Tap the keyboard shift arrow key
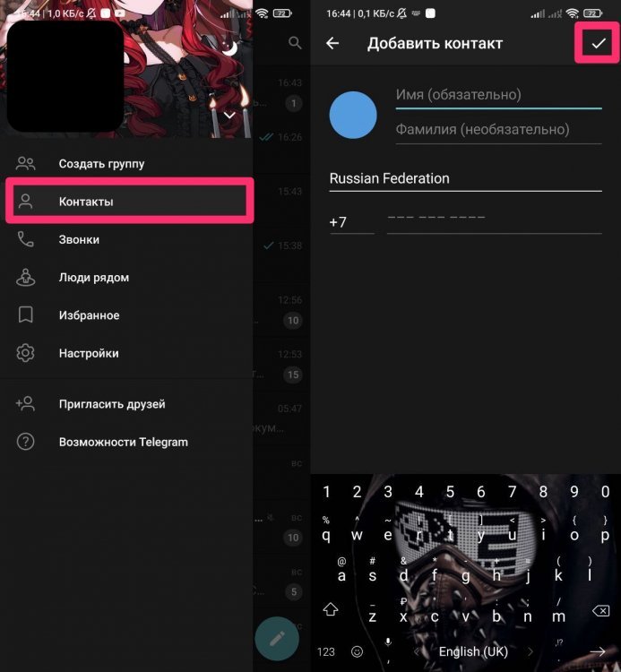The image size is (621, 672). pos(330,609)
